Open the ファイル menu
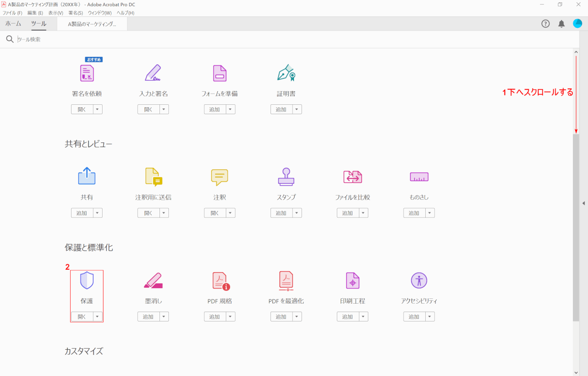 pyautogui.click(x=12, y=13)
